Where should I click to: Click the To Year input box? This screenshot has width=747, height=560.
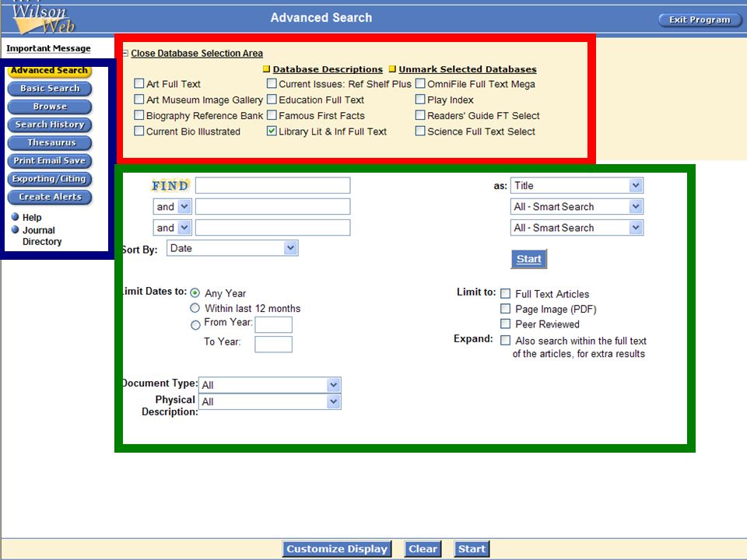[273, 344]
